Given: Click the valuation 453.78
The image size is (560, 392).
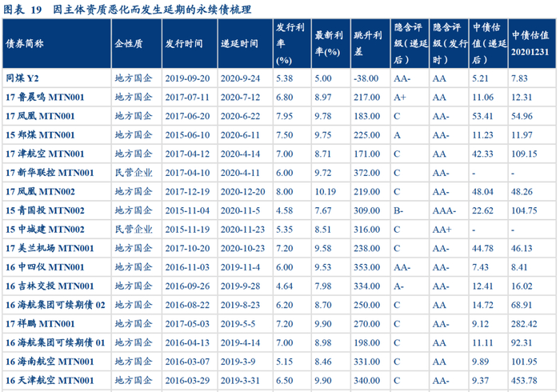Looking at the screenshot, I should pyautogui.click(x=524, y=381).
